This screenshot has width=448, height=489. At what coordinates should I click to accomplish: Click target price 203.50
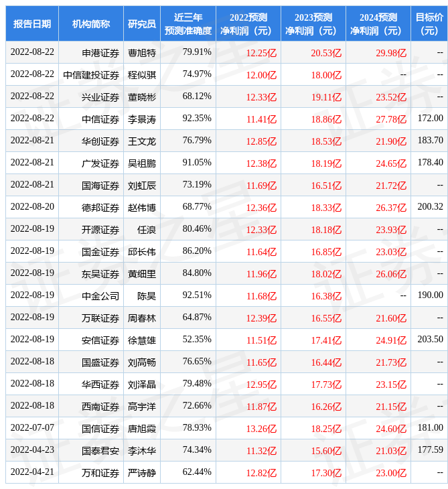click(x=430, y=340)
